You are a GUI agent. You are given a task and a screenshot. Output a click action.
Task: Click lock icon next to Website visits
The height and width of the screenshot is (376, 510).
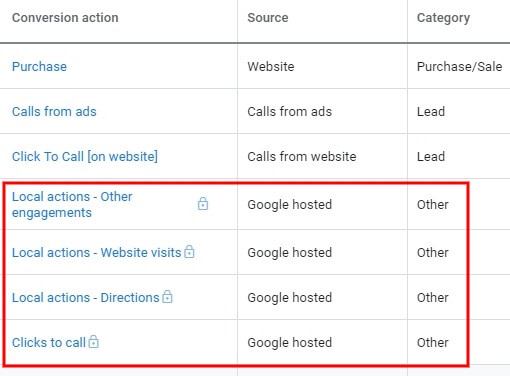click(x=189, y=252)
